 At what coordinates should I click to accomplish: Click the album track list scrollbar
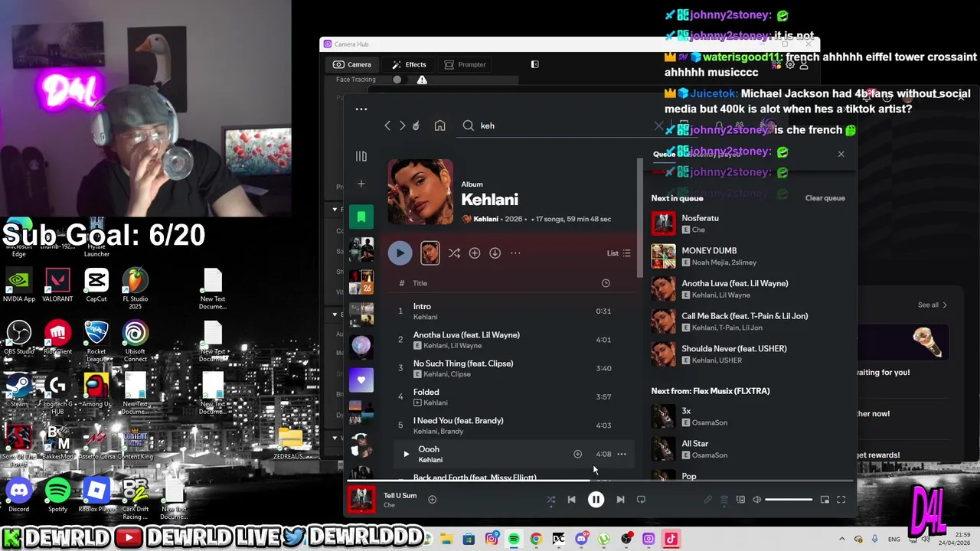coord(640,218)
